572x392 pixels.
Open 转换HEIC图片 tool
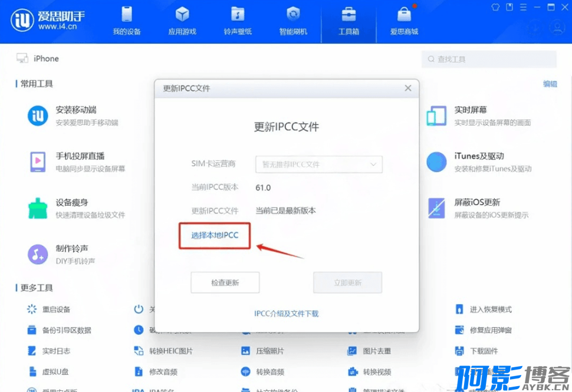point(163,351)
